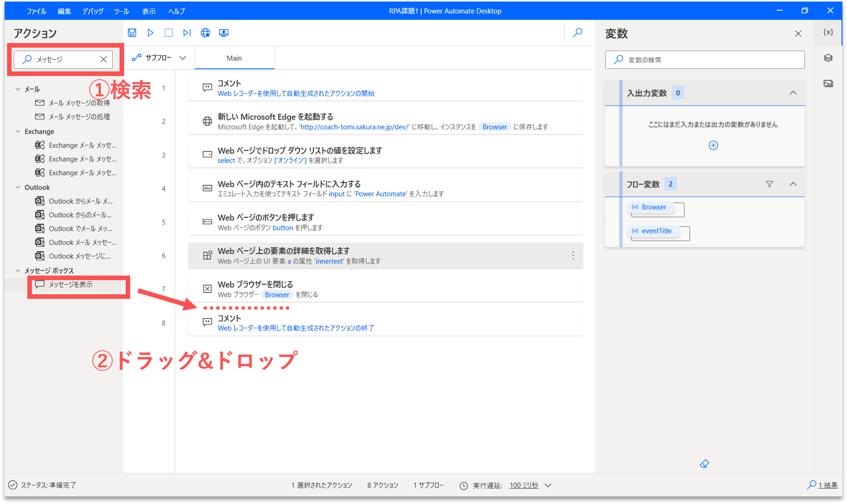The height and width of the screenshot is (504, 847).
Task: Select the Main tab
Action: pos(234,58)
